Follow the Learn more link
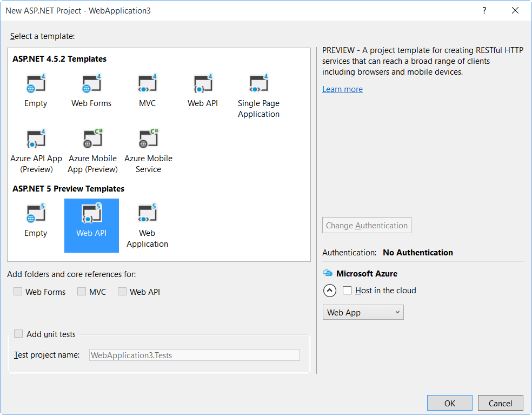Viewport: 532px width, 415px height. pyautogui.click(x=342, y=89)
